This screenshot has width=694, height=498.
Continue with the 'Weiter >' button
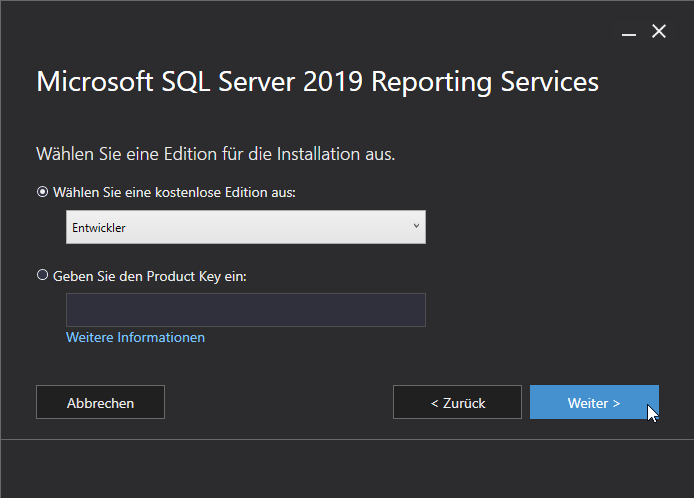(593, 403)
